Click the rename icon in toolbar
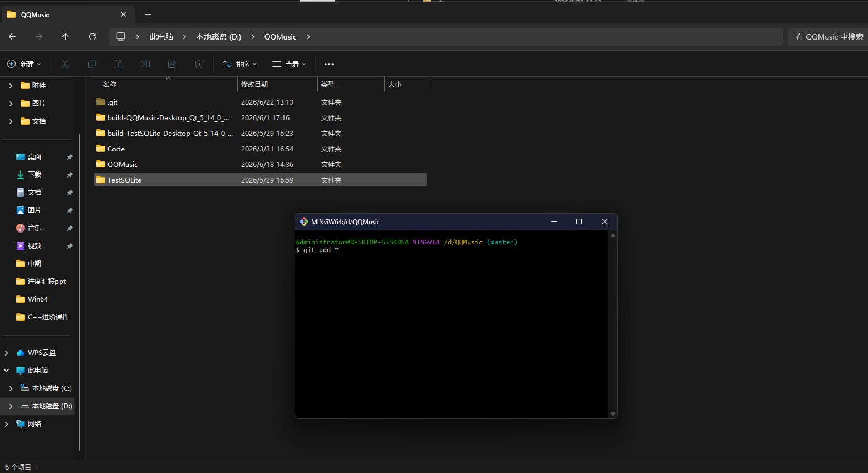Image resolution: width=868 pixels, height=473 pixels. [x=145, y=64]
